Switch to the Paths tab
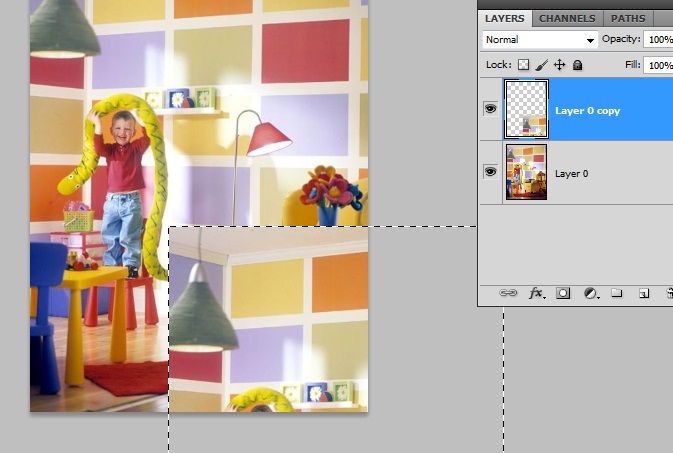Screen dimensions: 673x453 pyautogui.click(x=627, y=18)
